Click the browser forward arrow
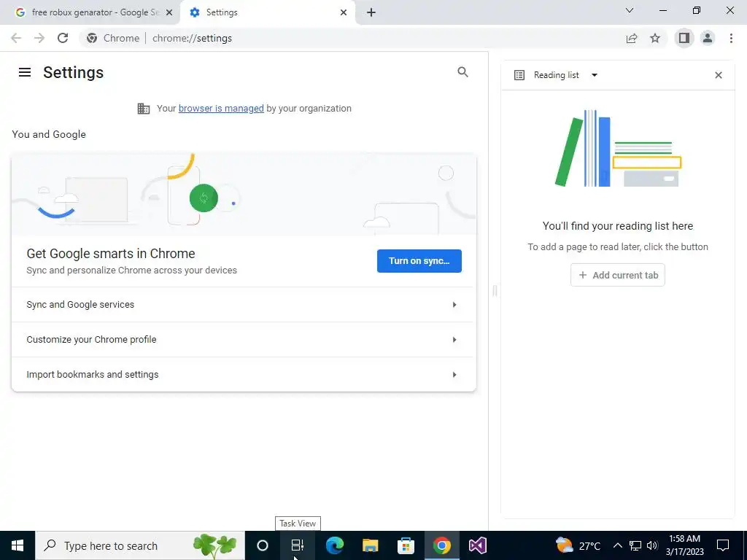 click(39, 38)
